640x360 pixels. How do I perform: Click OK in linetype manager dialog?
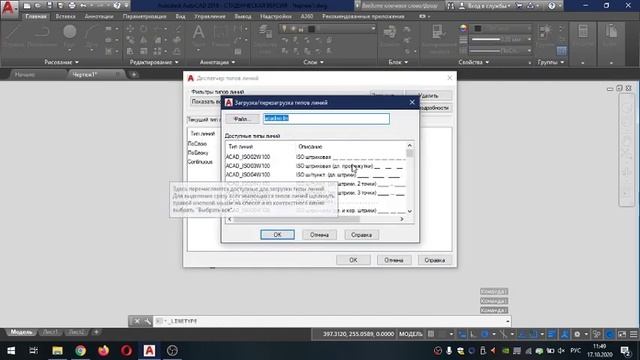tap(353, 260)
